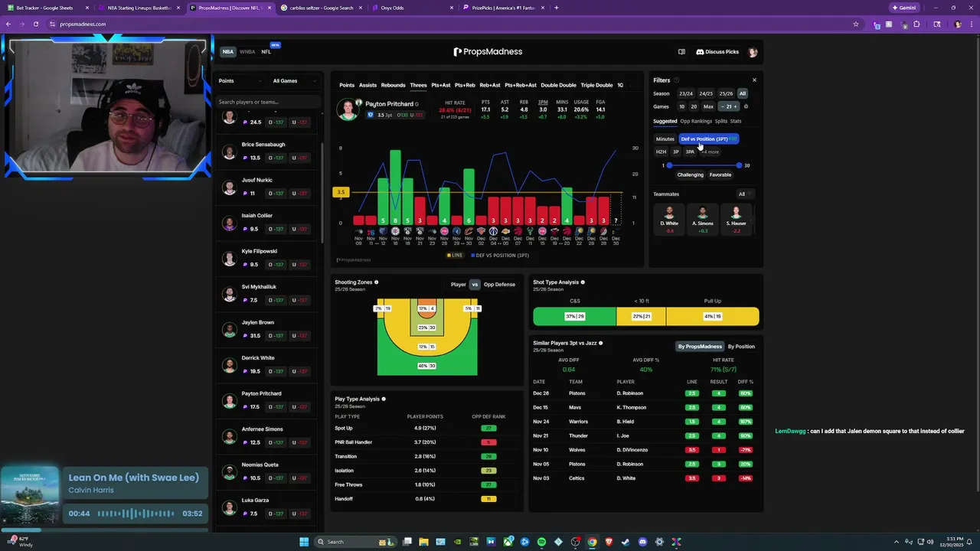Viewport: 980px width, 551px height.
Task: Open a new browser tab with plus
Action: (x=557, y=8)
